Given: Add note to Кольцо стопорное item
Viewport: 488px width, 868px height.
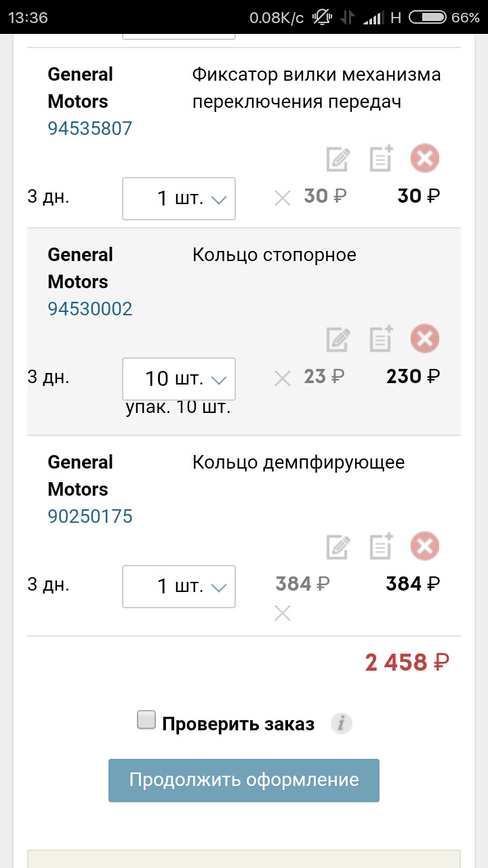Looking at the screenshot, I should click(381, 339).
